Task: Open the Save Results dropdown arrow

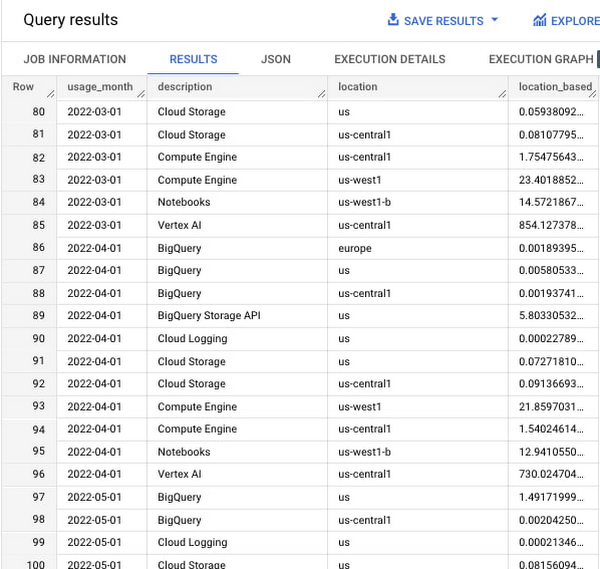Action: [494, 19]
